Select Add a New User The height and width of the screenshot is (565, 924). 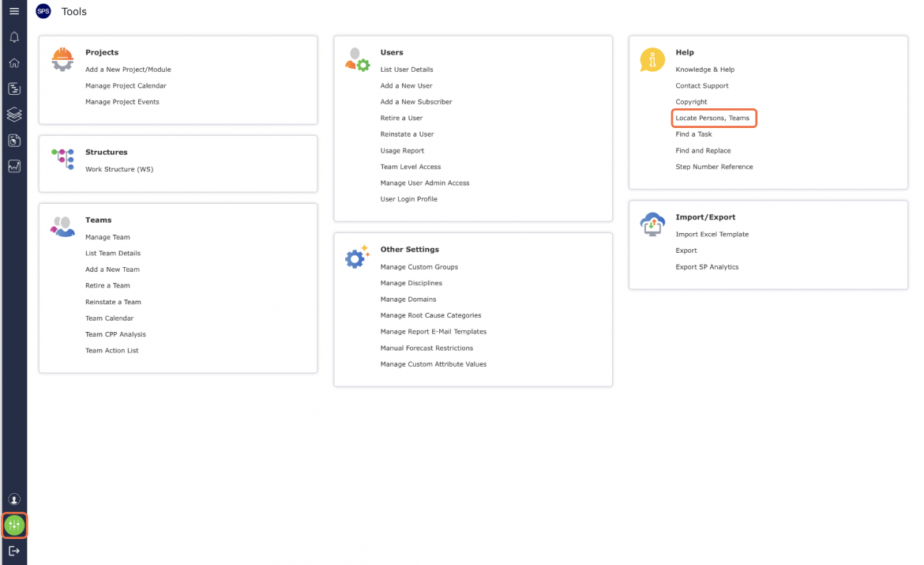[406, 85]
